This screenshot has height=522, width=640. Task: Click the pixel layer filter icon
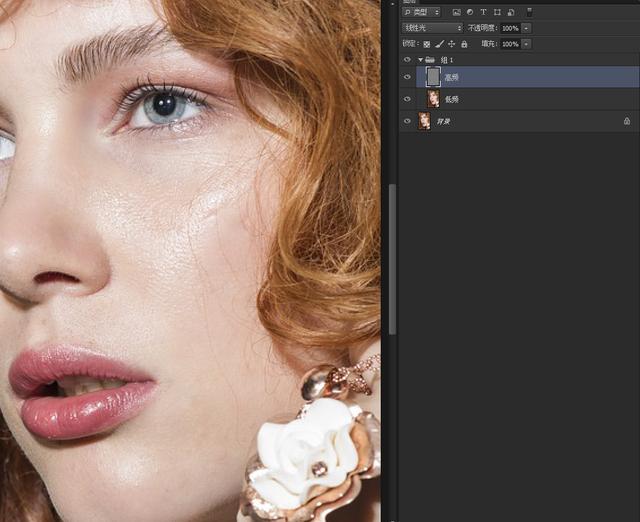[456, 12]
